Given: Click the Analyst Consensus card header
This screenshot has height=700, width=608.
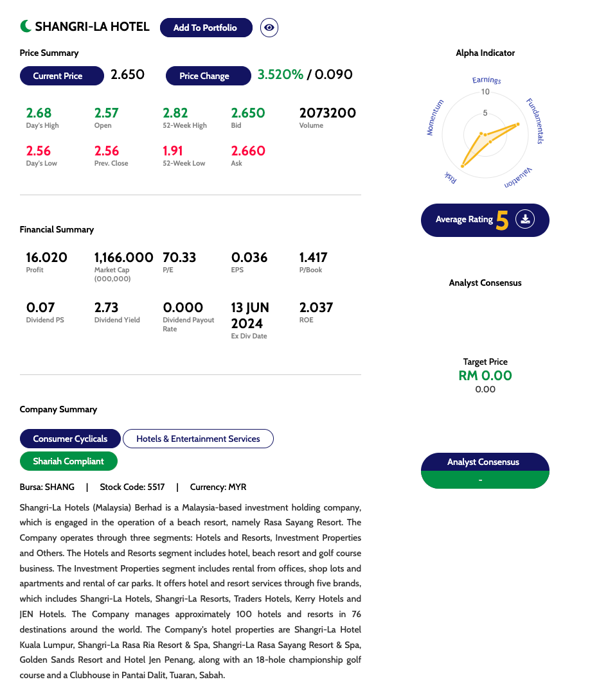Looking at the screenshot, I should pyautogui.click(x=485, y=462).
